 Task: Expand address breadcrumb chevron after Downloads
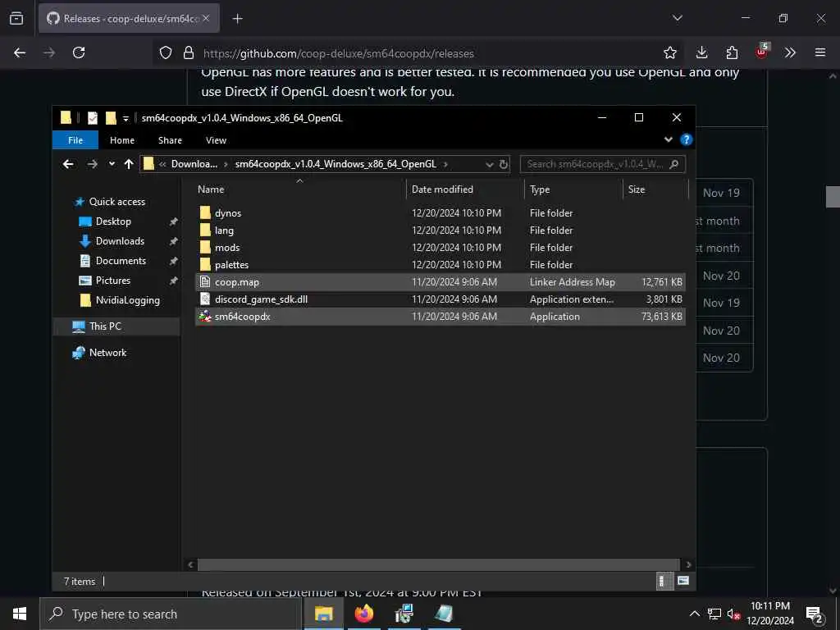(226, 164)
